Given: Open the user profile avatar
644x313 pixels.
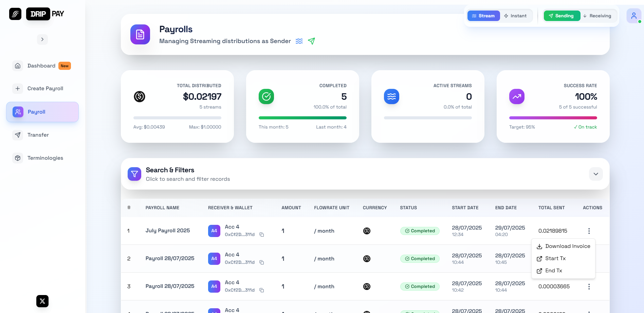Looking at the screenshot, I should pyautogui.click(x=634, y=16).
